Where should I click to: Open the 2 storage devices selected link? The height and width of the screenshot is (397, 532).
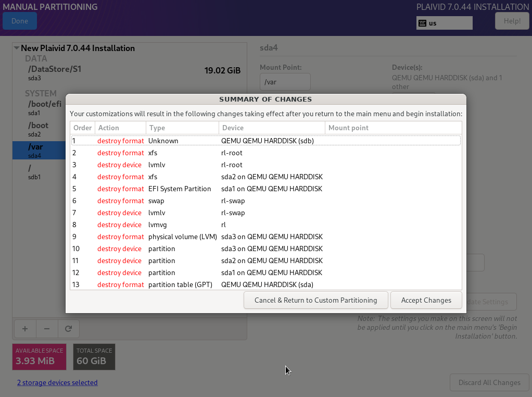(x=57, y=383)
